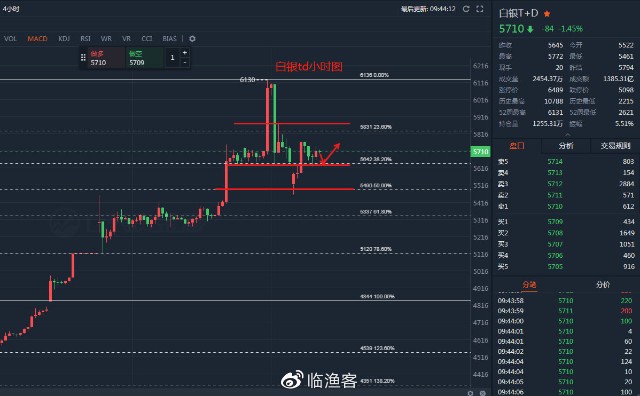Viewport: 640px width, 396px height.
Task: Click buy level 买1 price 5709
Action: (x=555, y=222)
